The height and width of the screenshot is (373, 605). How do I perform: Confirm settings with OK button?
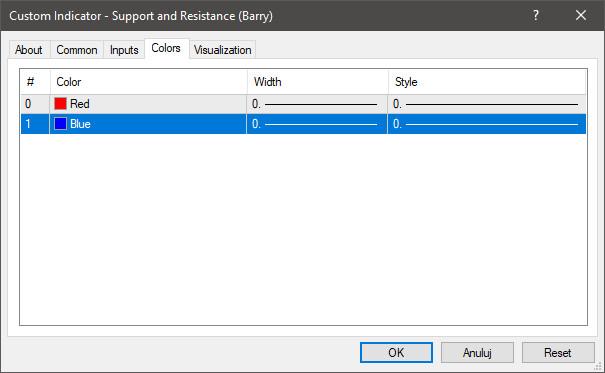396,353
